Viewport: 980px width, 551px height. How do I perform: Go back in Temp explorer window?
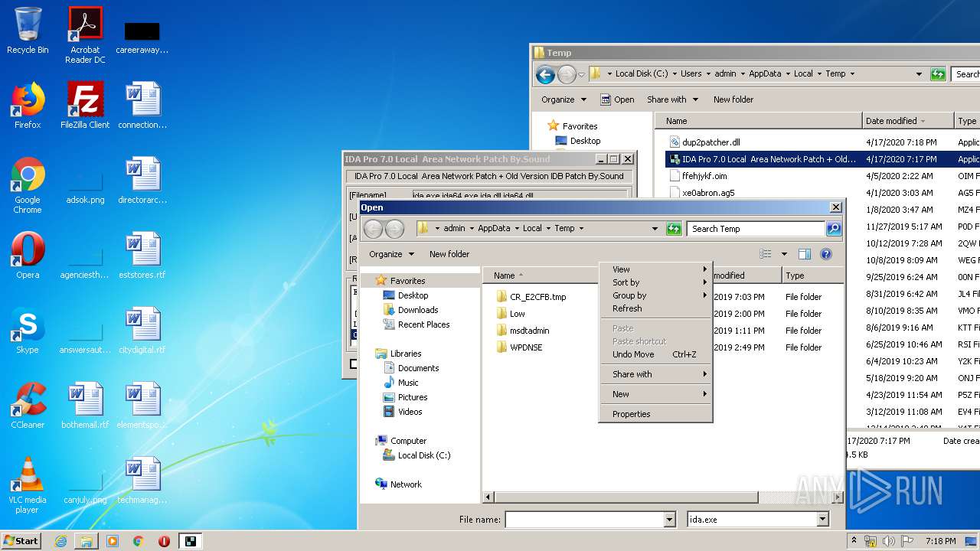pyautogui.click(x=545, y=74)
